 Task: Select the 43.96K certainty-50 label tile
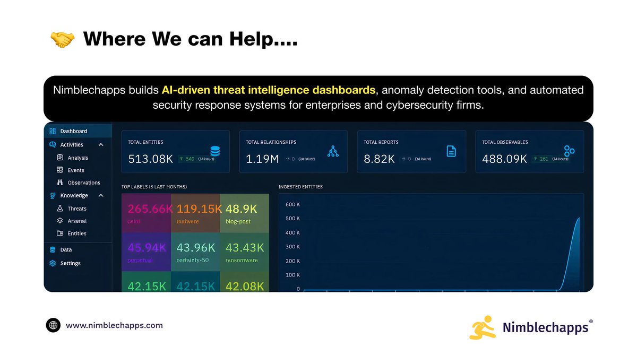[x=195, y=253]
